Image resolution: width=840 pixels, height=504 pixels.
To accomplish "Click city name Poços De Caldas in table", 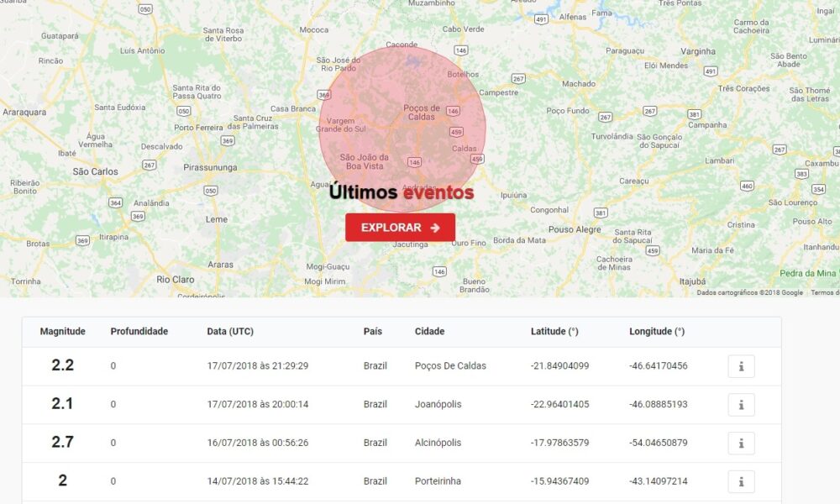I will coord(450,365).
